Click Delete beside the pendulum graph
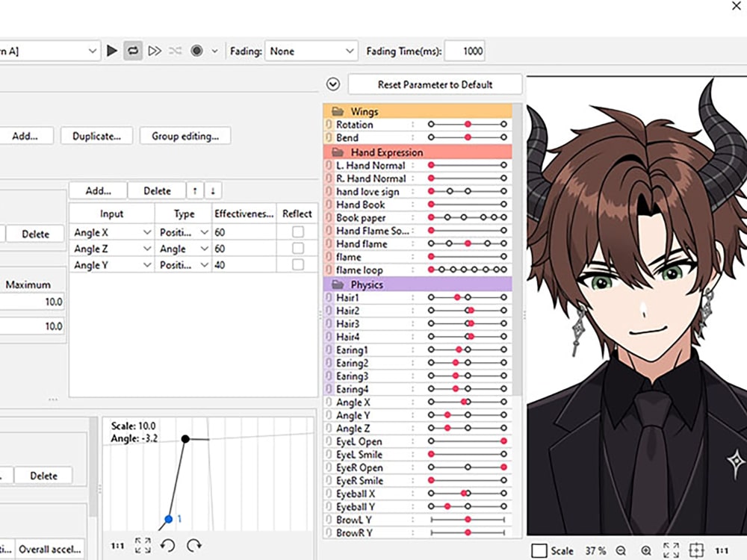This screenshot has width=747, height=560. tap(43, 476)
